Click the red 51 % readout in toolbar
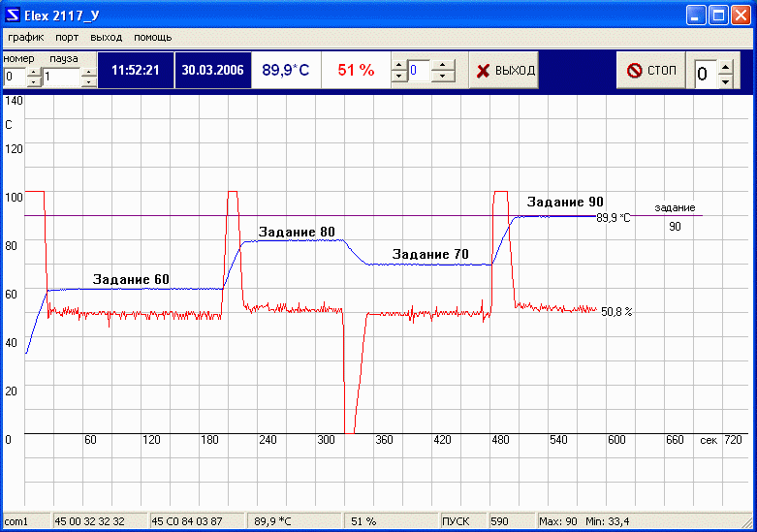 coord(357,71)
